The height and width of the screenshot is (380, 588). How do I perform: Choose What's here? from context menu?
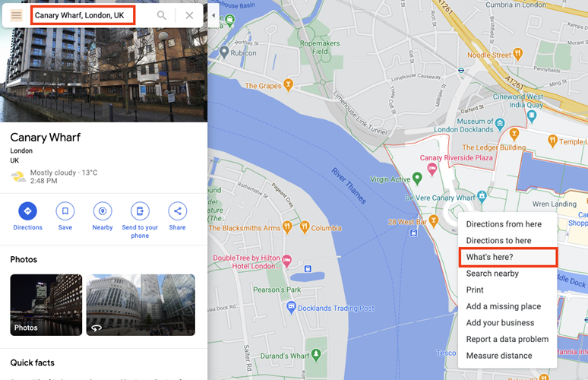click(x=508, y=257)
